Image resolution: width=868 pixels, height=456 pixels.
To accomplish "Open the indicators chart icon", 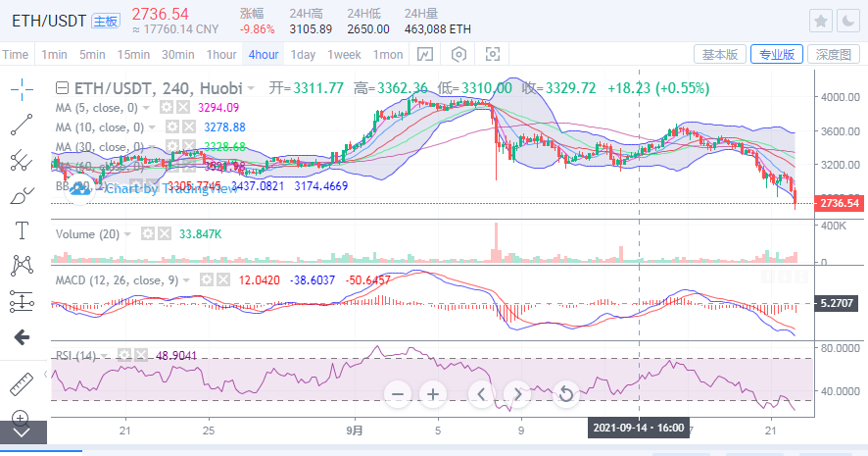I will pos(425,54).
